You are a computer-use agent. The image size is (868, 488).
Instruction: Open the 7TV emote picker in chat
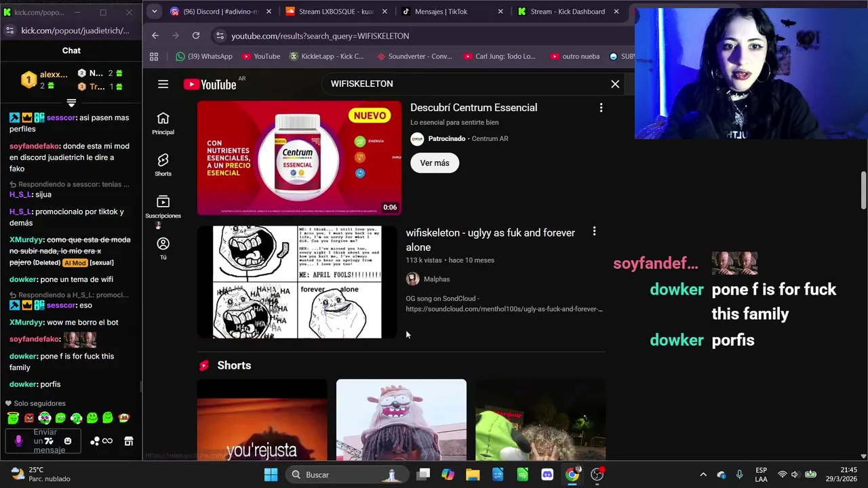49,441
